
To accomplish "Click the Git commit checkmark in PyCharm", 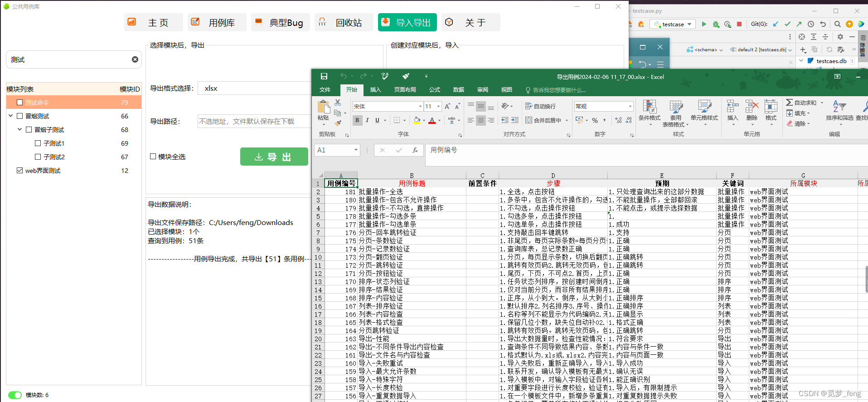I will click(787, 24).
